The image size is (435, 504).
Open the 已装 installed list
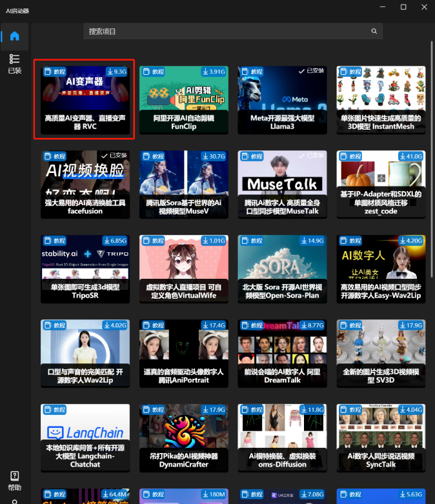click(x=14, y=64)
